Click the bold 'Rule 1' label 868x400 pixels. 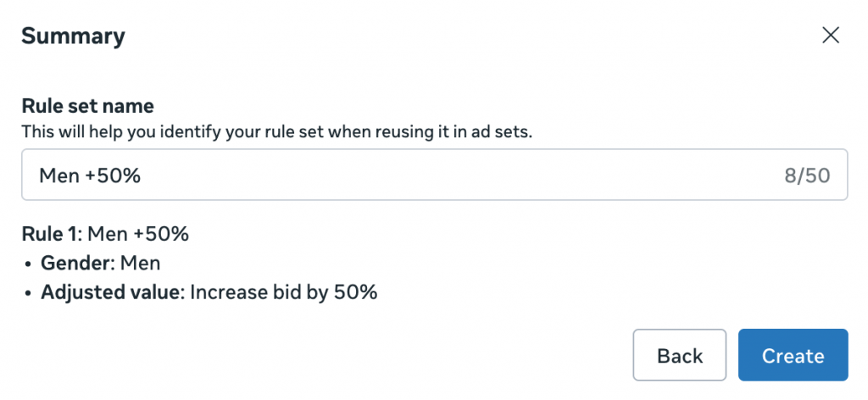click(50, 234)
